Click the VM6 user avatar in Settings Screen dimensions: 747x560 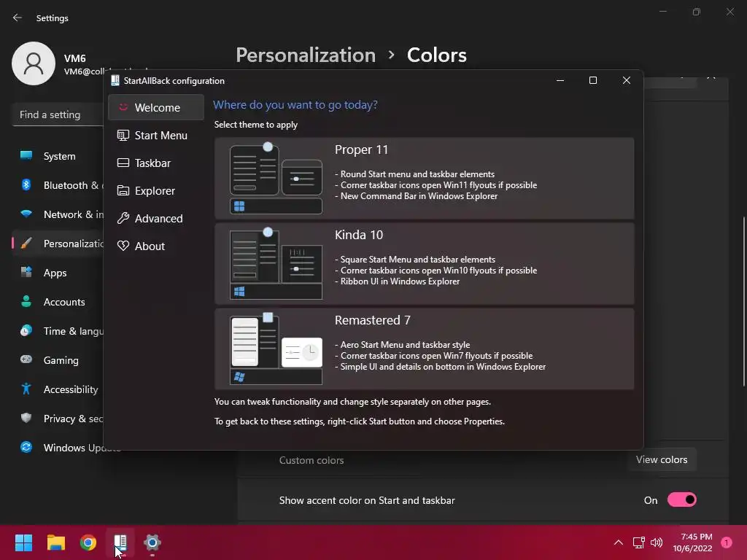34,63
